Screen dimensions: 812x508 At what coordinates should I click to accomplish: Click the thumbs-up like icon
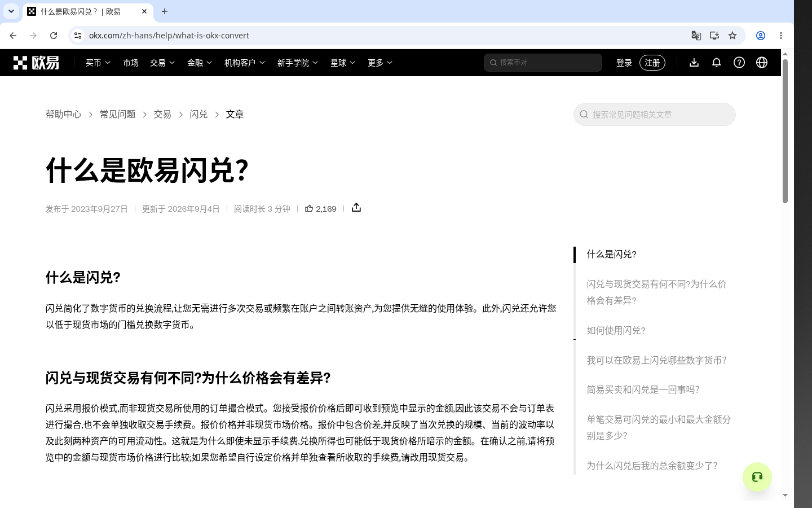pyautogui.click(x=309, y=208)
